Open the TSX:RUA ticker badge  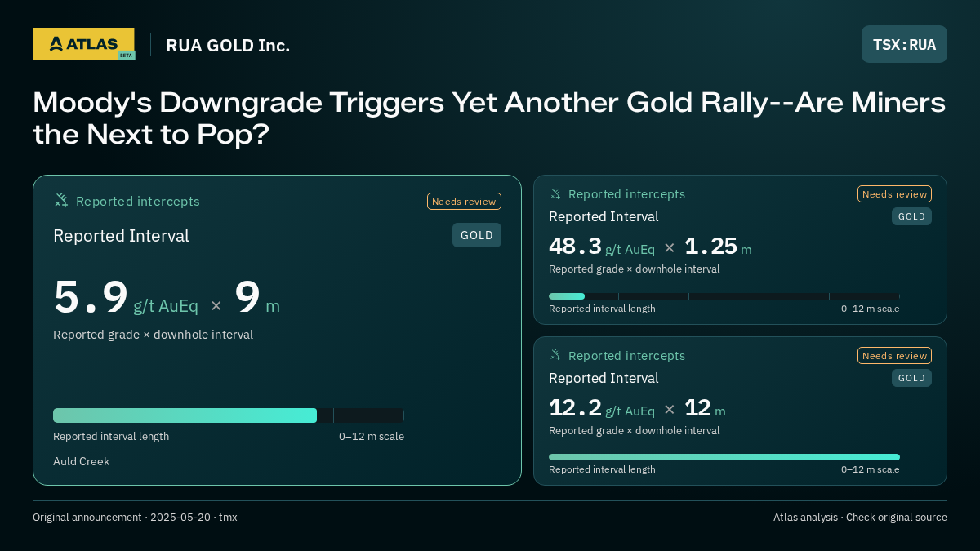[904, 44]
